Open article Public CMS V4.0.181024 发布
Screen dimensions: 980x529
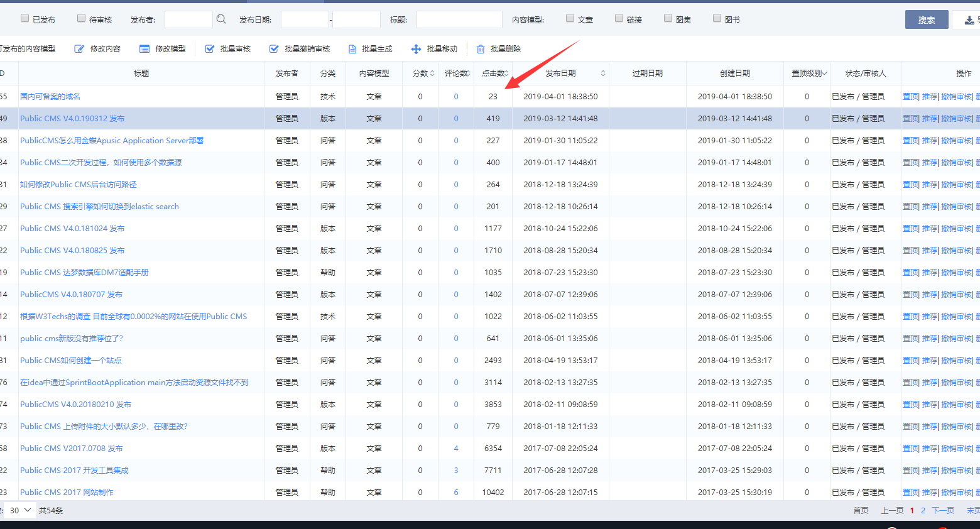72,229
